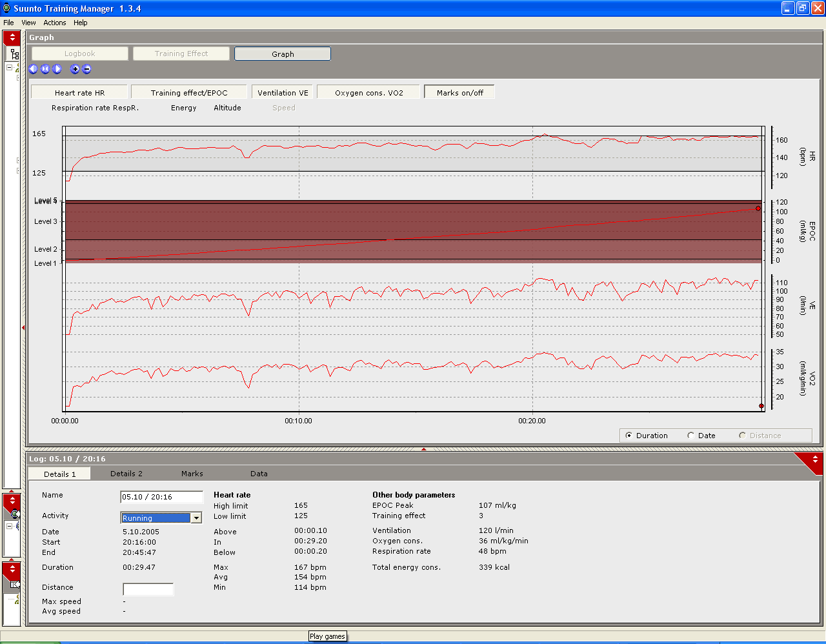The height and width of the screenshot is (644, 826).
Task: Zoom in the graph with plus icon
Action: (x=75, y=69)
